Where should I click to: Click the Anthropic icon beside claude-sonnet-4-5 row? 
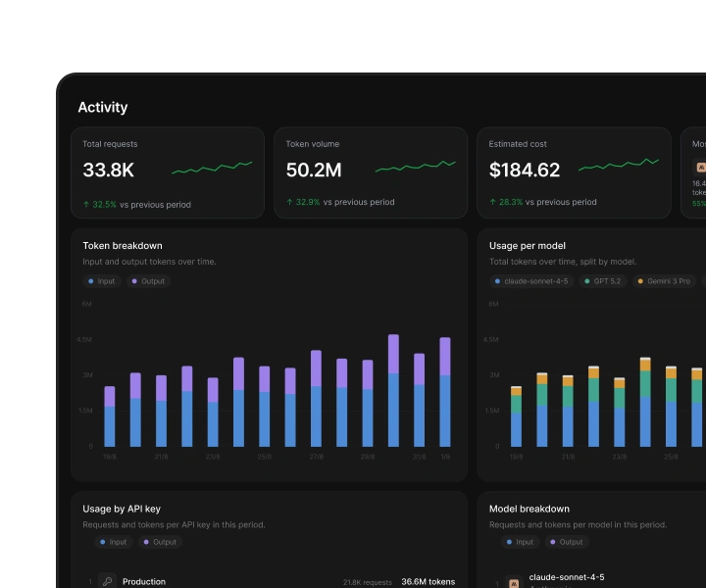click(514, 583)
